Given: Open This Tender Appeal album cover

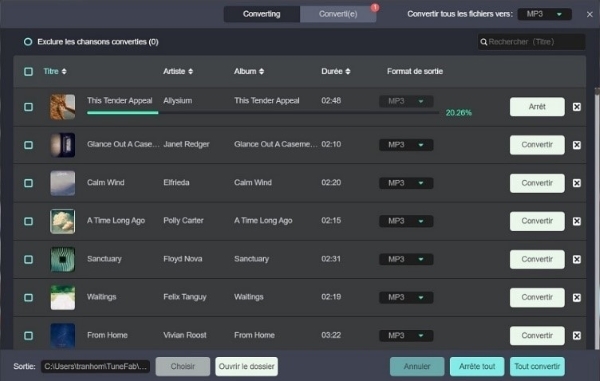Looking at the screenshot, I should pos(63,107).
